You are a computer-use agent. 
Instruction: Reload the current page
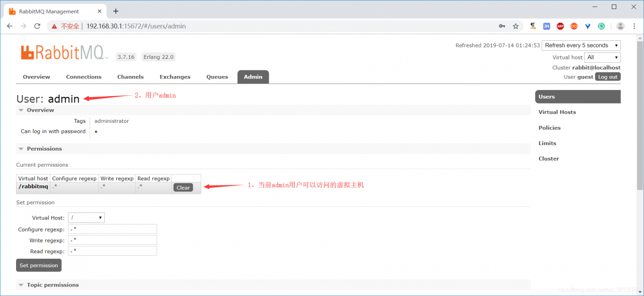37,26
